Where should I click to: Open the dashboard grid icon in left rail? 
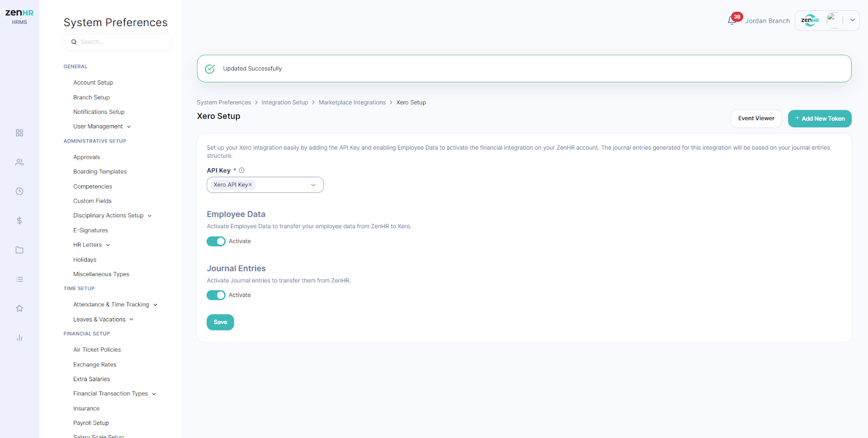pyautogui.click(x=20, y=133)
